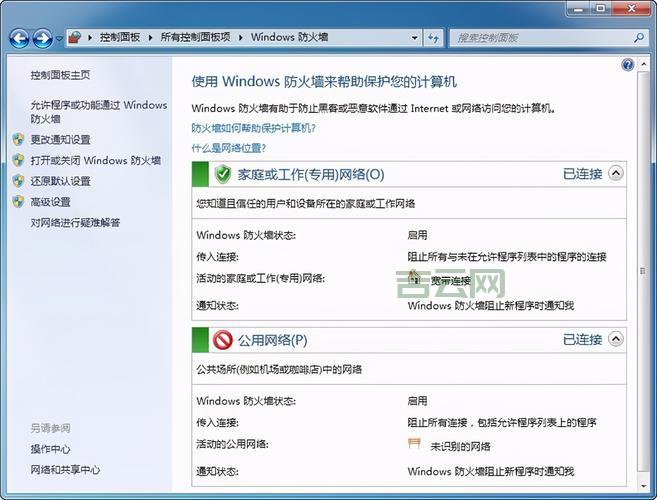Select 所有控制面板项 breadcrumb
657x500 pixels.
tap(195, 37)
